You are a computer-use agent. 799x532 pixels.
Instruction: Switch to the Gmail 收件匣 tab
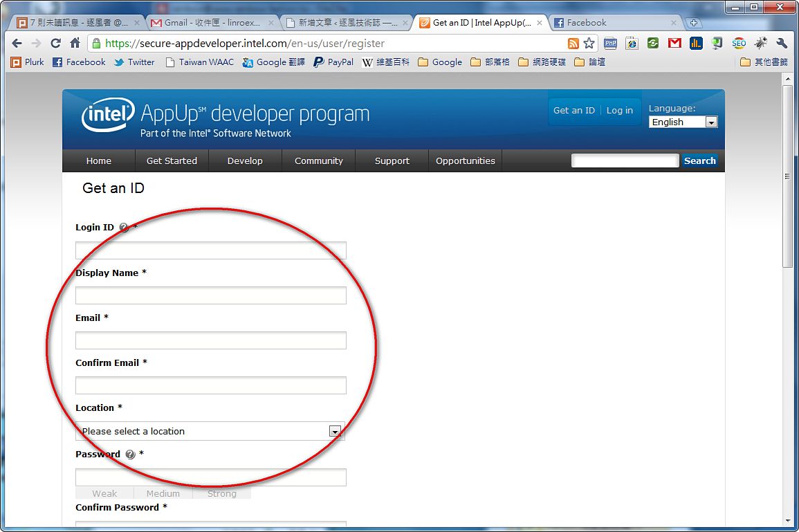[212, 23]
